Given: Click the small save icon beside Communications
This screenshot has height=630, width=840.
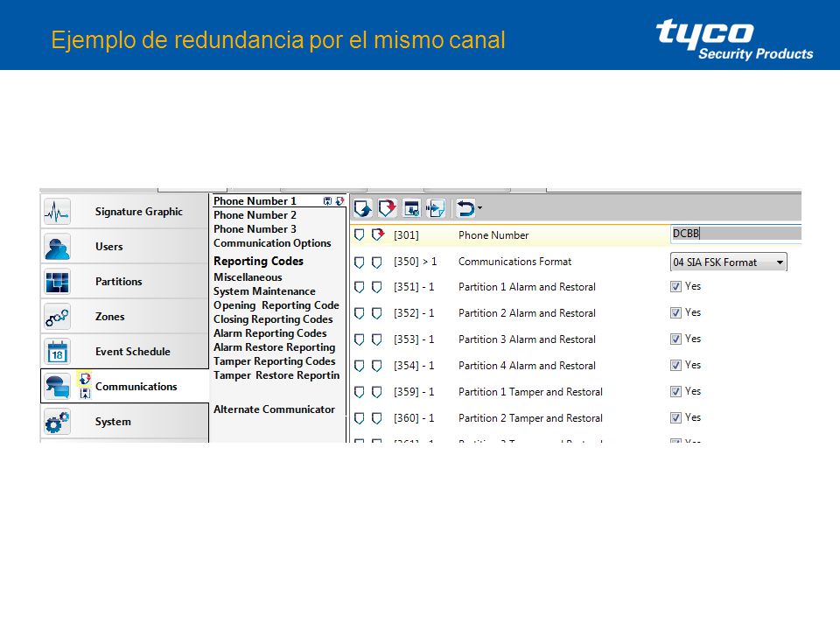Looking at the screenshot, I should pyautogui.click(x=85, y=394).
